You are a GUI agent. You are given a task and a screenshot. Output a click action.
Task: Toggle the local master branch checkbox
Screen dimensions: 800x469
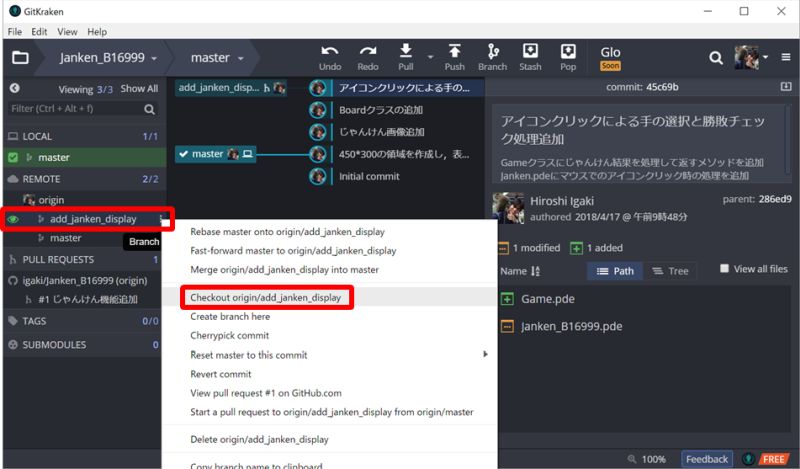(x=13, y=158)
